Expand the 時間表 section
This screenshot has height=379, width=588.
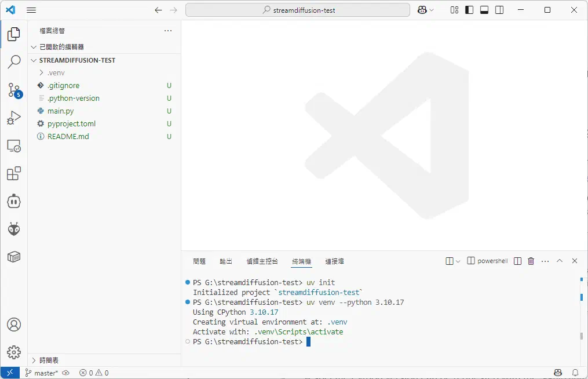click(x=50, y=360)
